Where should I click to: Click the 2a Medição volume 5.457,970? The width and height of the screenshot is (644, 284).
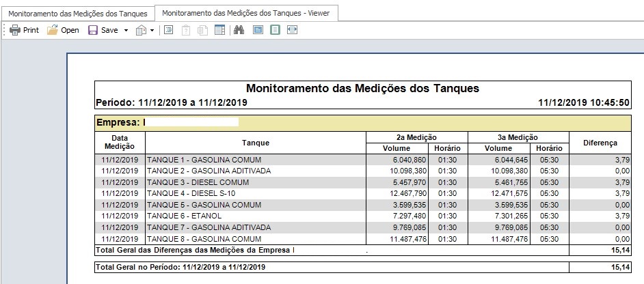point(410,182)
